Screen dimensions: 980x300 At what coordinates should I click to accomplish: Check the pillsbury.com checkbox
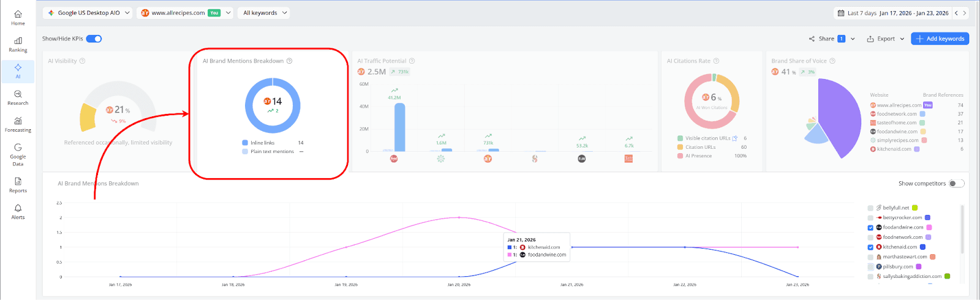click(870, 267)
